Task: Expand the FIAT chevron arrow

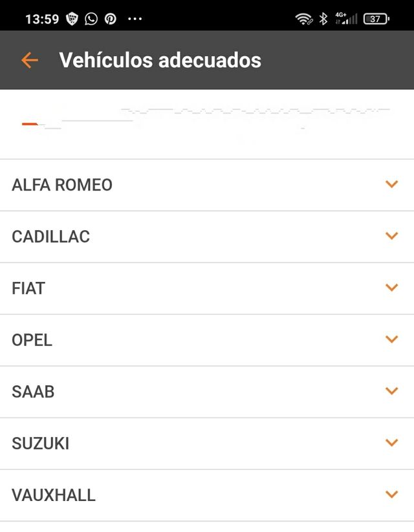Action: coord(391,288)
